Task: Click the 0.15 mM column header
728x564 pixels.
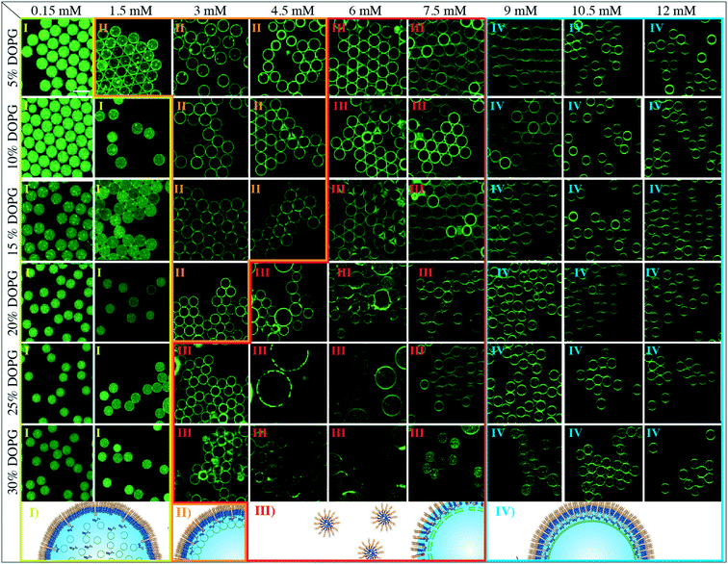Action: pos(58,10)
